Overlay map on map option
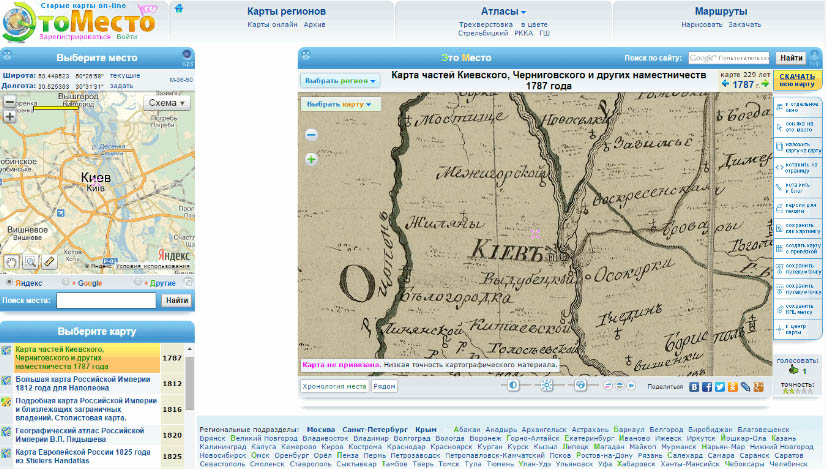Image resolution: width=826 pixels, height=469 pixels. (x=798, y=147)
